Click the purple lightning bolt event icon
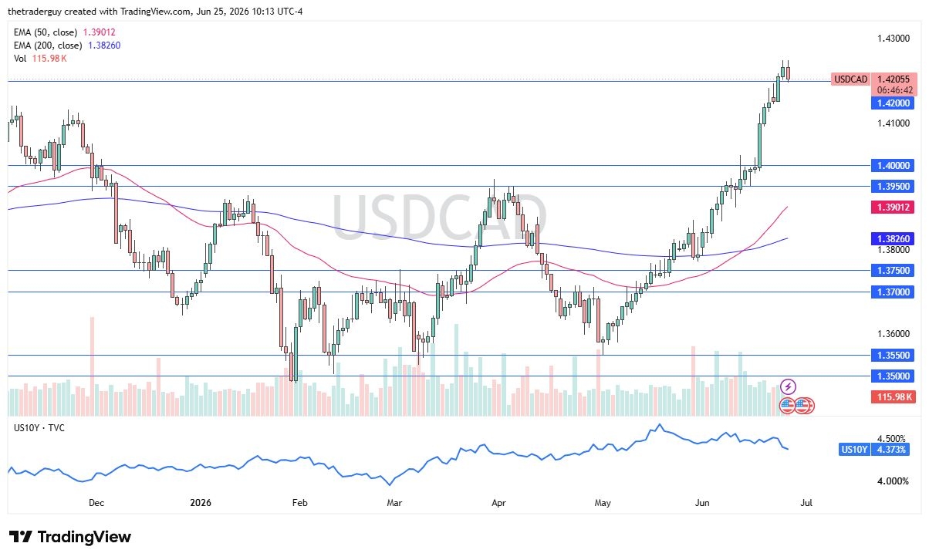 789,386
